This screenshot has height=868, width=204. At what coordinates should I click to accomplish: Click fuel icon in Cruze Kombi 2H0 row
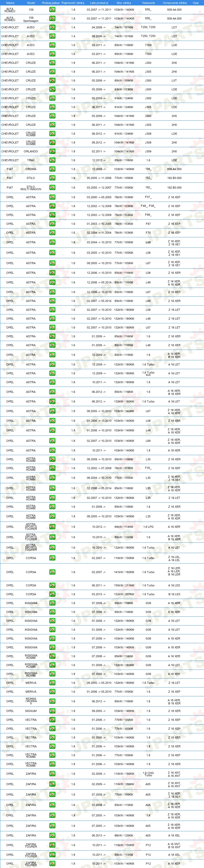[52, 142]
